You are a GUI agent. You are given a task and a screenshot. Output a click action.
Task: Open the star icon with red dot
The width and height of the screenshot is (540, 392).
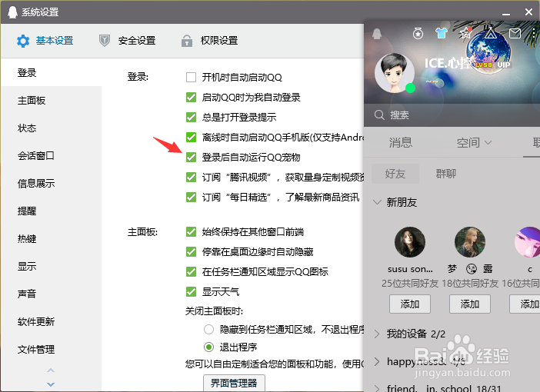(x=465, y=33)
